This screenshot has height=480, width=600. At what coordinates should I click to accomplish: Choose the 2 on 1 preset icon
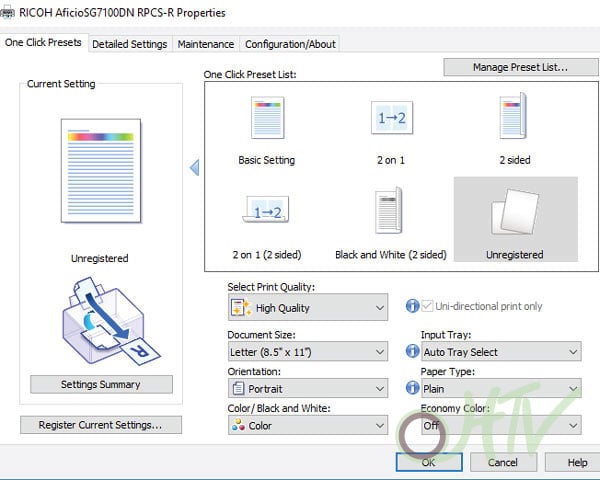click(392, 118)
